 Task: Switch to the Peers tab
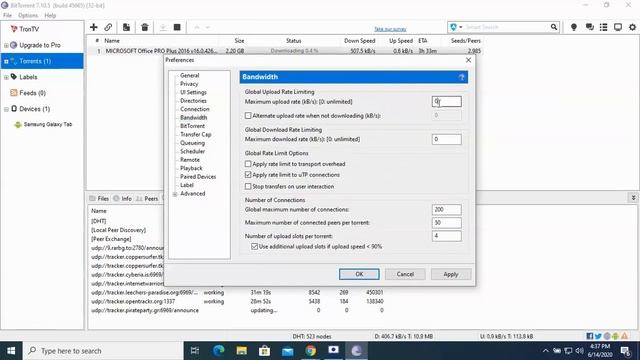[147, 198]
